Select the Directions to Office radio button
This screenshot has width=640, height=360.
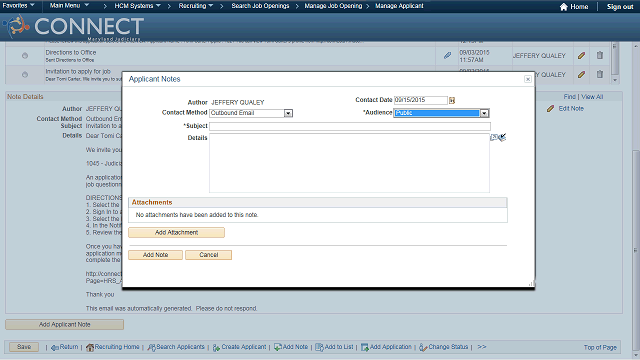coord(25,56)
